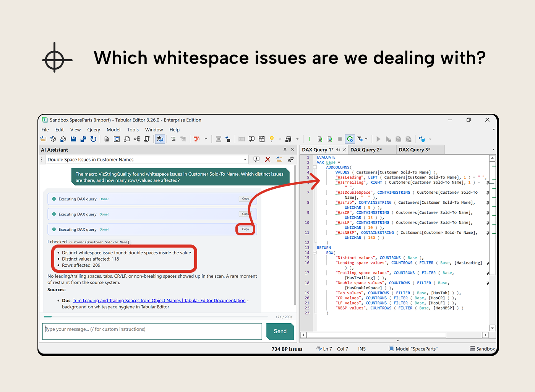
Task: Save the model using the Save icon
Action: tap(73, 139)
